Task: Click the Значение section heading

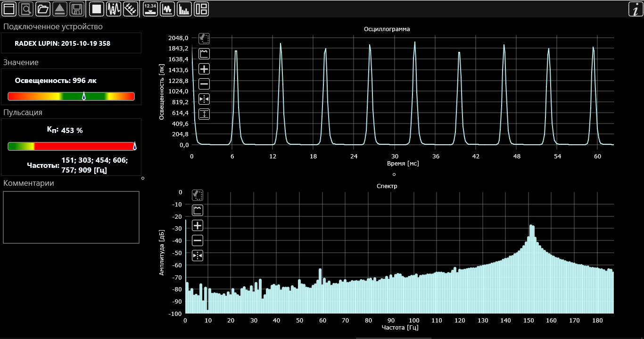Action: [21, 62]
